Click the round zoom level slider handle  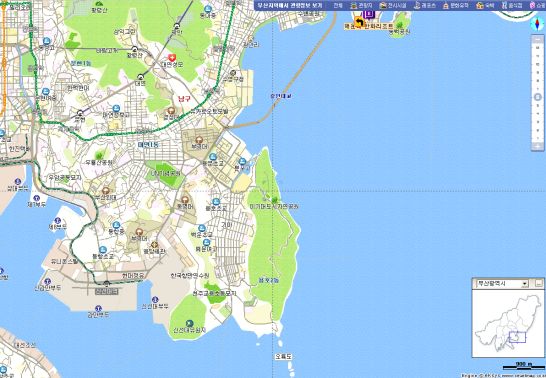pyautogui.click(x=537, y=97)
